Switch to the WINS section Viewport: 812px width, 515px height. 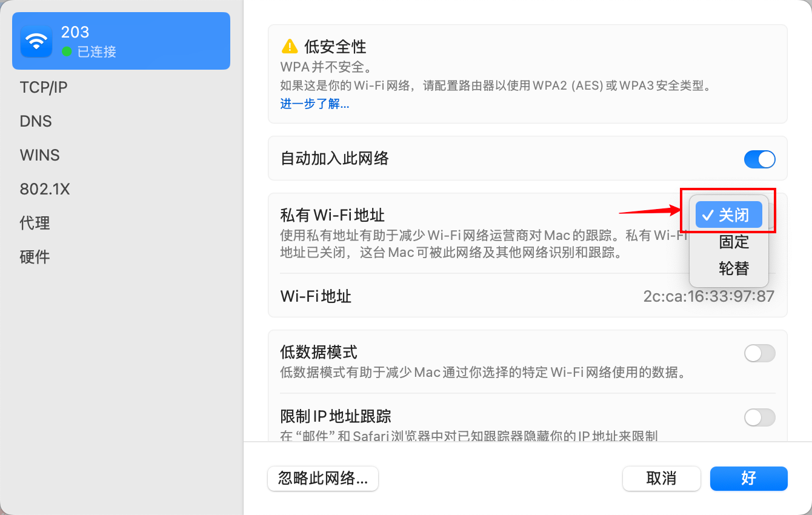[39, 155]
